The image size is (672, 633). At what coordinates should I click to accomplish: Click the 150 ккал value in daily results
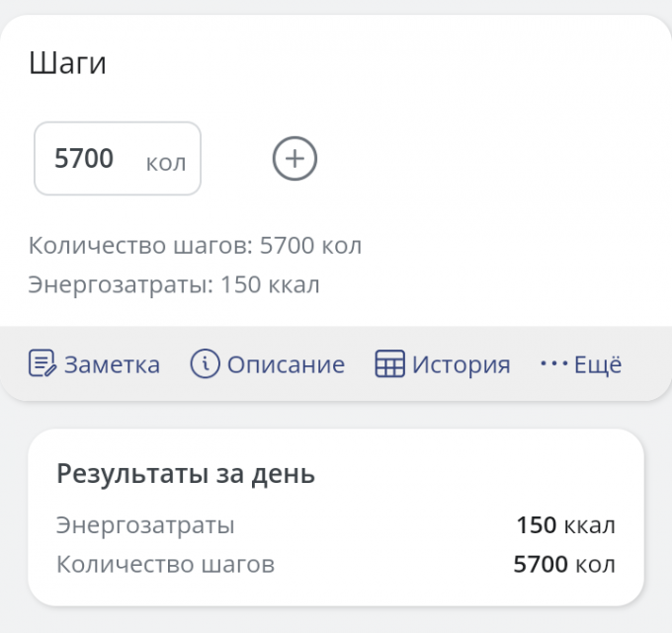(565, 525)
